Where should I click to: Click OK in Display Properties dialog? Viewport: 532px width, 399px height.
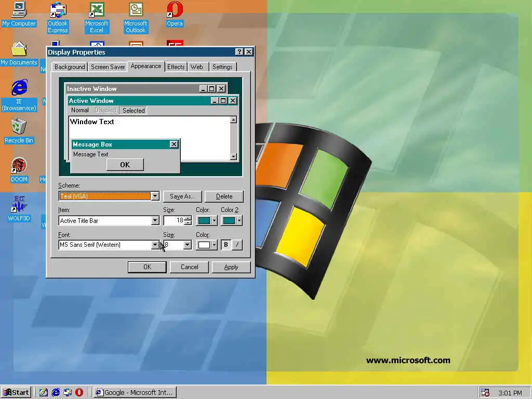click(147, 267)
